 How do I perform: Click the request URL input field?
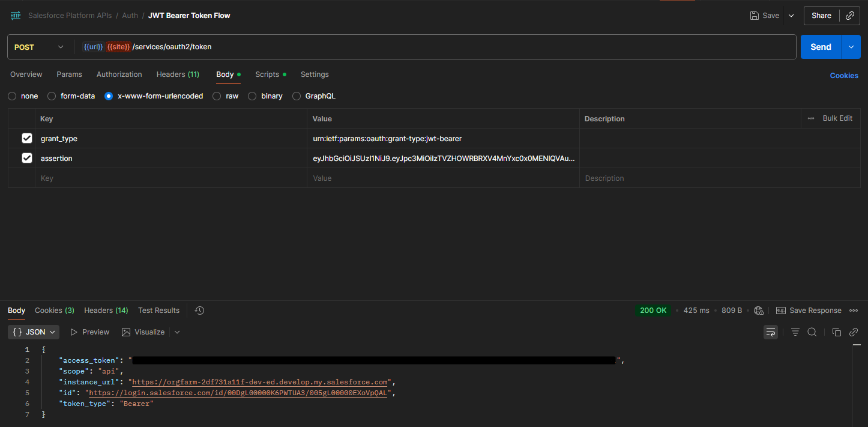pyautogui.click(x=436, y=47)
